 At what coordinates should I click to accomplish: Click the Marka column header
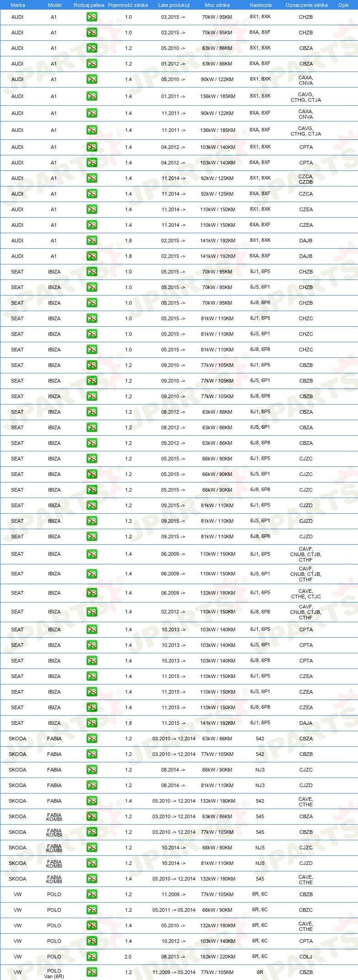18,5
